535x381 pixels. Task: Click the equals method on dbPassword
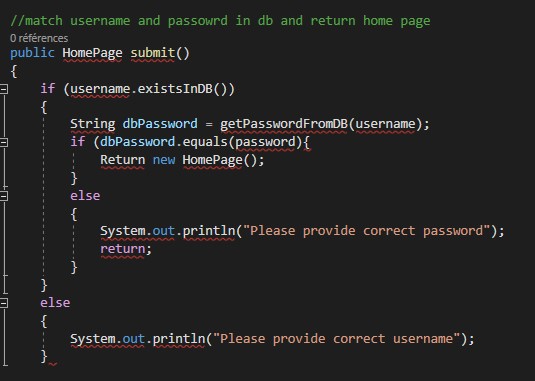(x=205, y=142)
